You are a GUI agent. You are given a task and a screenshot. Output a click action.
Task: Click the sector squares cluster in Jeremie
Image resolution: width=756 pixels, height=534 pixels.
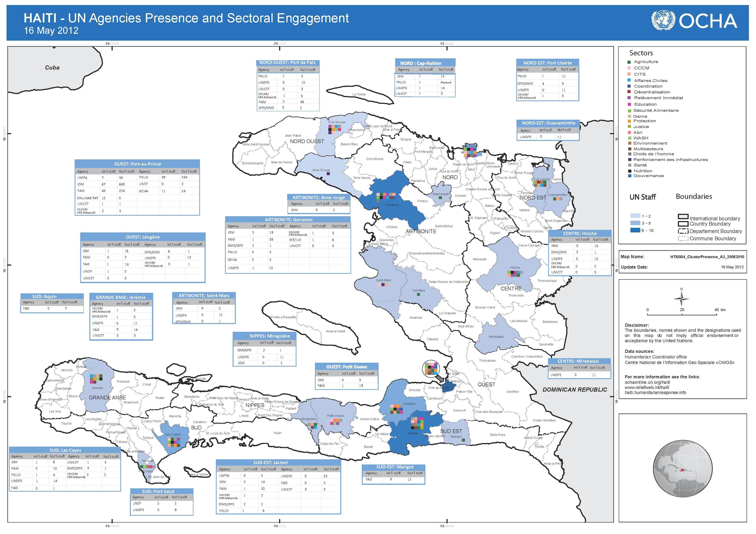pyautogui.click(x=96, y=379)
